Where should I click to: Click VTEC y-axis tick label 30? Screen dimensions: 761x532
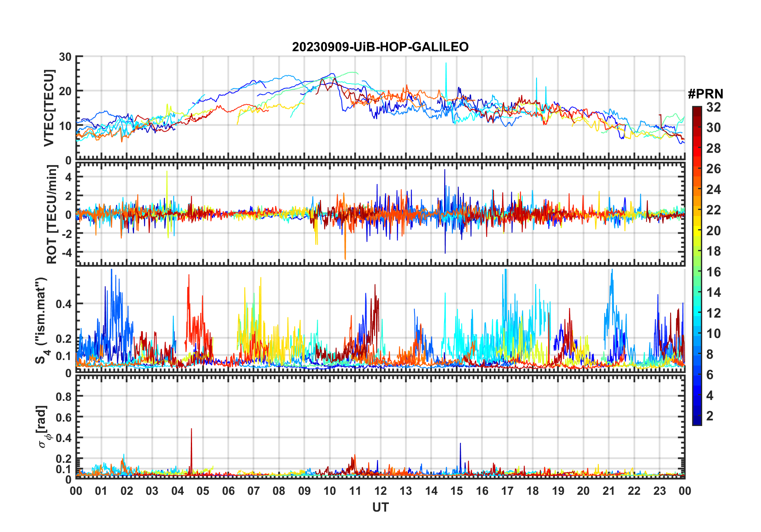click(65, 57)
